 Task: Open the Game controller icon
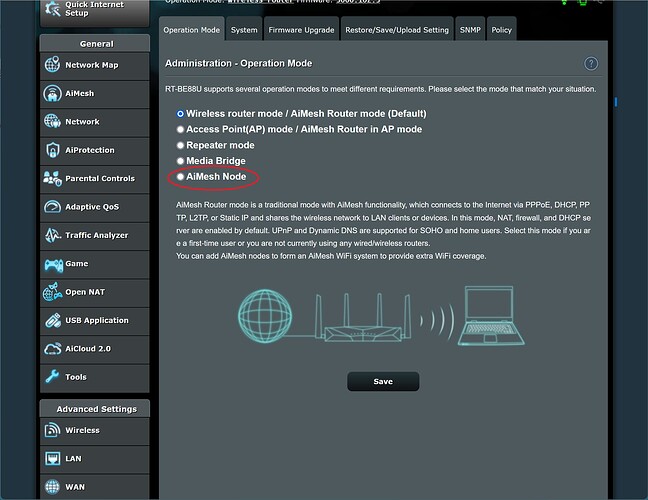[x=54, y=264]
